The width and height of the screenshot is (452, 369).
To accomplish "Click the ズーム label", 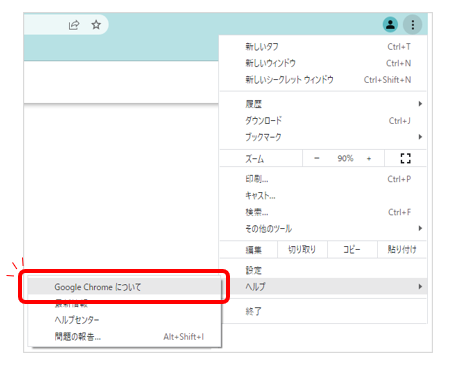I will 254,159.
